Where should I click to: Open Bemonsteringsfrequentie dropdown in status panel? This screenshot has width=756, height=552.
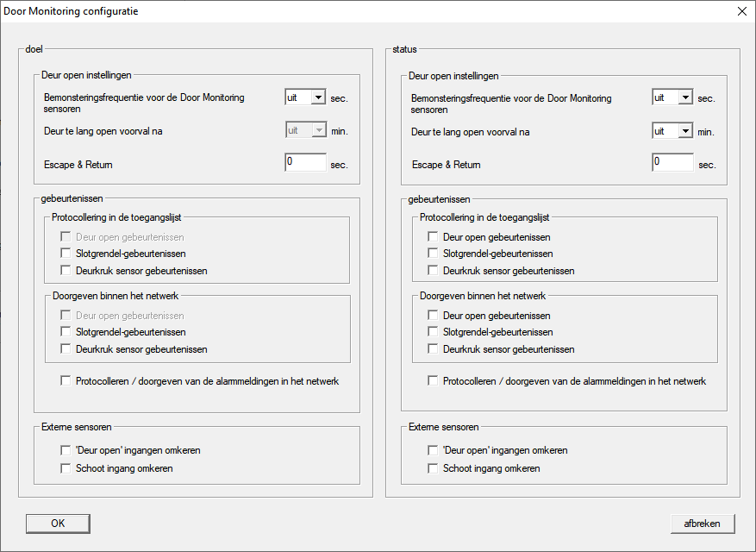pyautogui.click(x=684, y=98)
